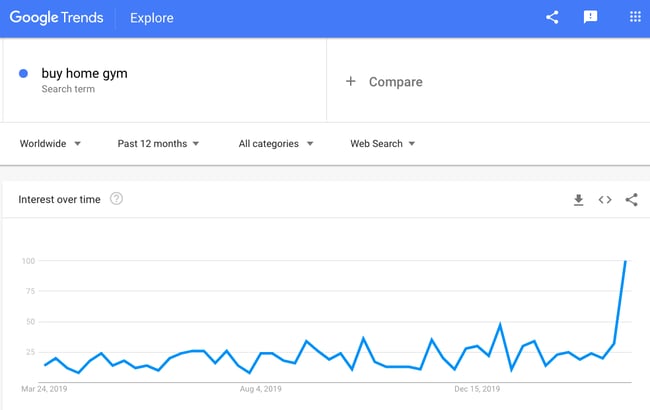Image resolution: width=650 pixels, height=410 pixels.
Task: Open the Past 12 months dropdown
Action: coord(158,143)
